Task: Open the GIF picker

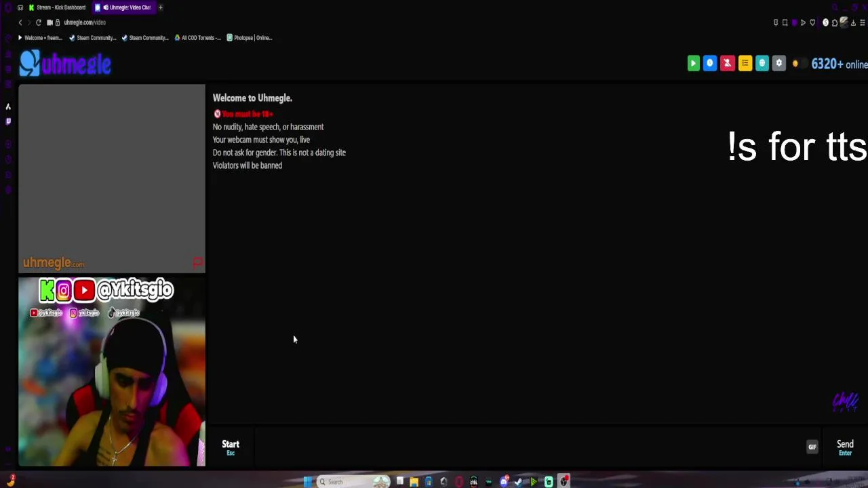Action: pyautogui.click(x=812, y=447)
